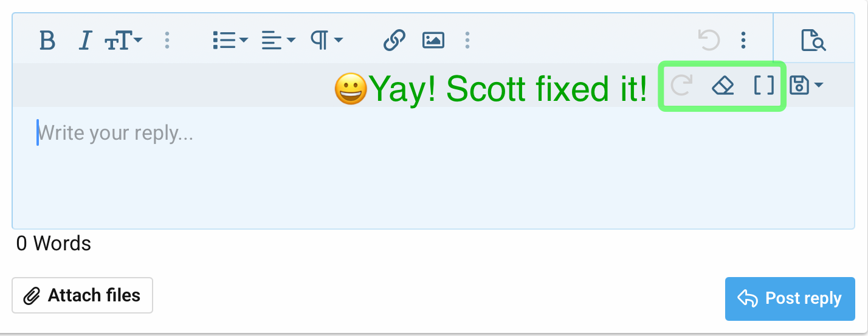This screenshot has height=336, width=868.
Task: Click in the Write your reply field
Action: pyautogui.click(x=433, y=167)
